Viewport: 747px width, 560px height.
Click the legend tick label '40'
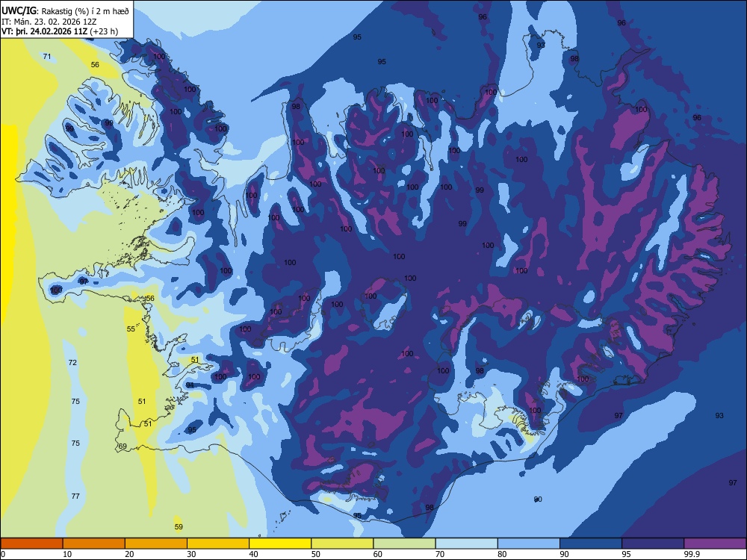coord(254,554)
